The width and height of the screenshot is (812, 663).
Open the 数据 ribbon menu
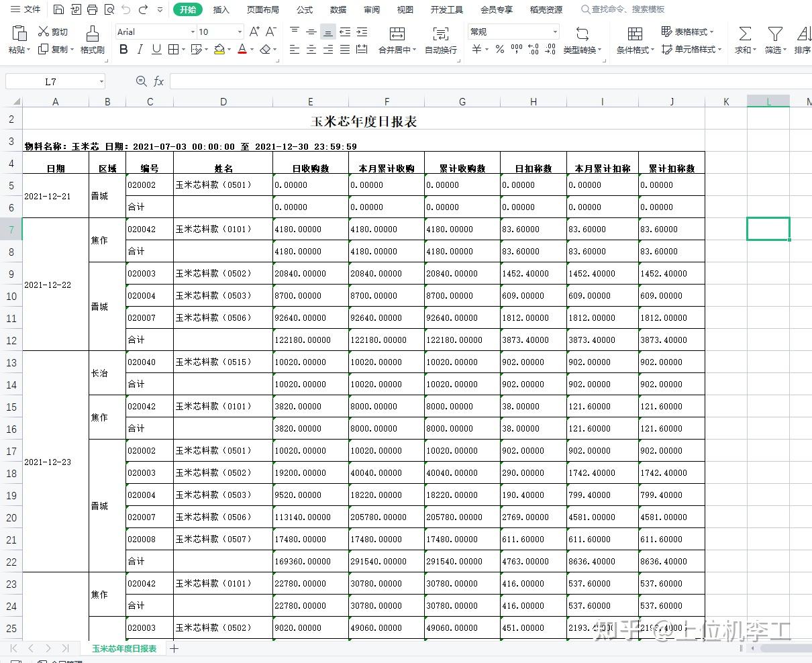click(x=338, y=9)
